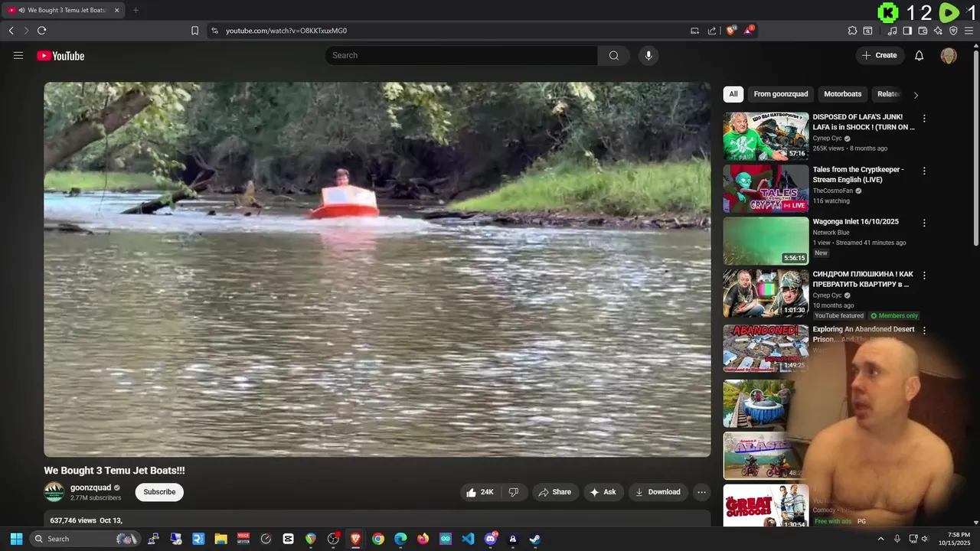Open the browser extensions puzzle icon
Screen dimensions: 980x551
852,31
